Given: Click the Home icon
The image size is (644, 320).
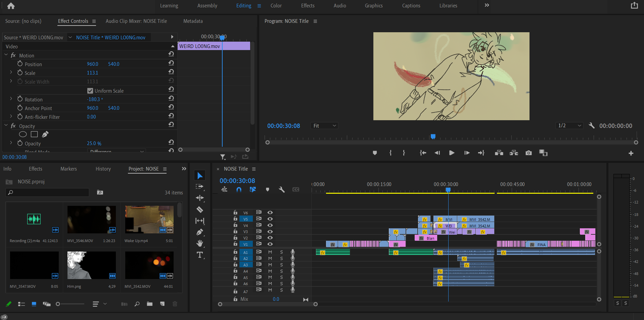Looking at the screenshot, I should 11,6.
